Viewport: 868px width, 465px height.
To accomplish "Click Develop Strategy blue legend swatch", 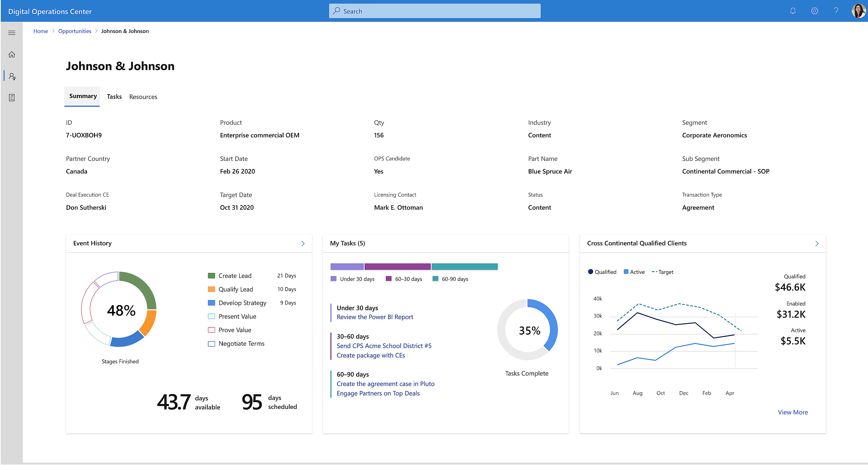I will coord(211,303).
